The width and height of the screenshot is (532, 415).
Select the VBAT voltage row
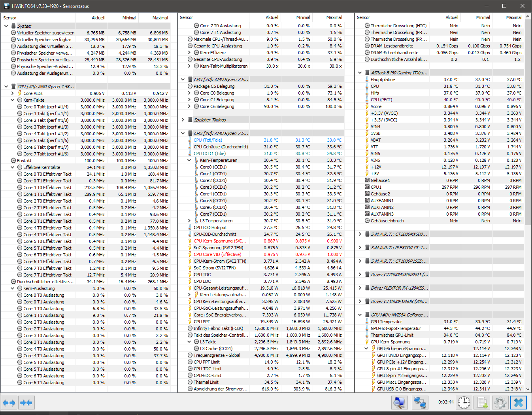tap(440, 140)
